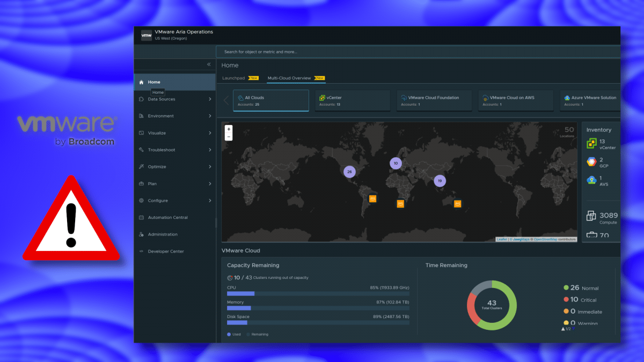Expand the Optimize menu chevron
The image size is (644, 362).
point(210,167)
